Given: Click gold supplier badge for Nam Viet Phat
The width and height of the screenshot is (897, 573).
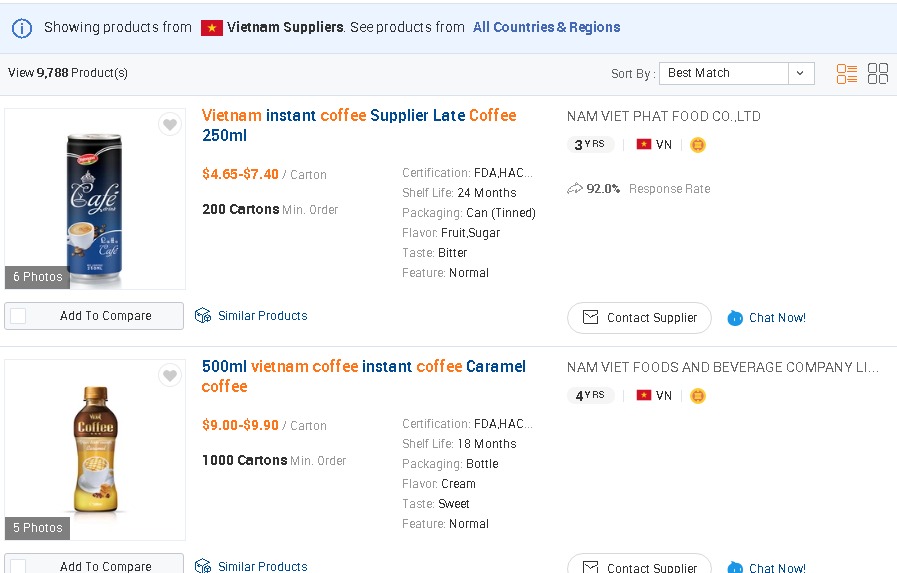Looking at the screenshot, I should click(x=697, y=145).
